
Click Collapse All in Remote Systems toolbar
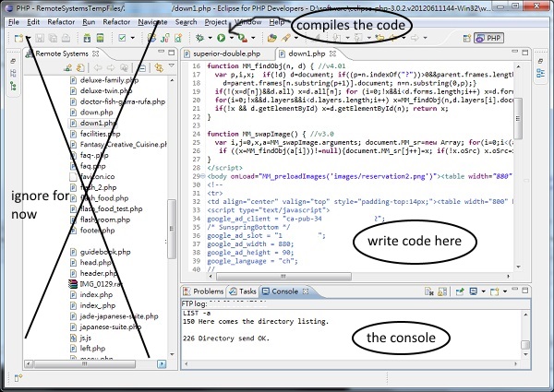(x=142, y=67)
